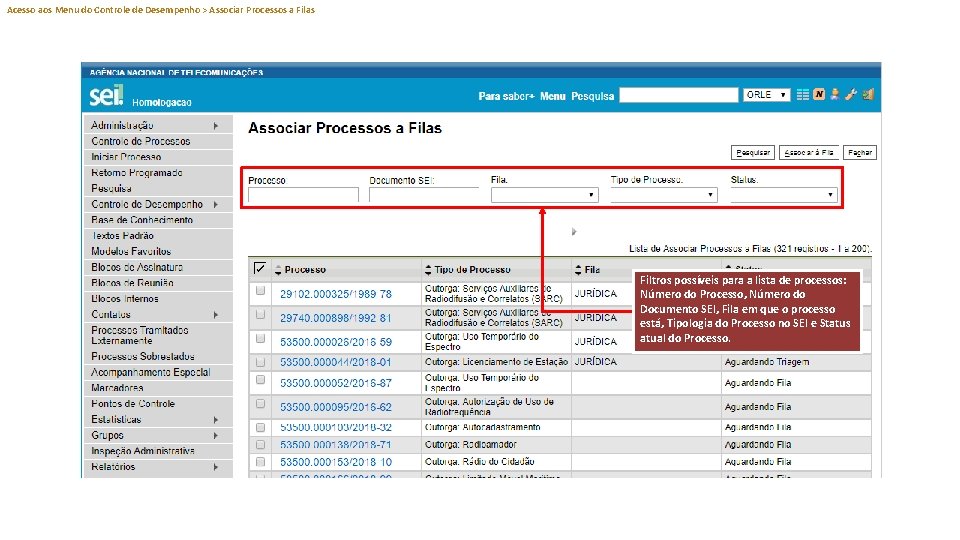Screen dimensions: 960x540
Task: Click the Documento SEI filter input field
Action: click(424, 195)
